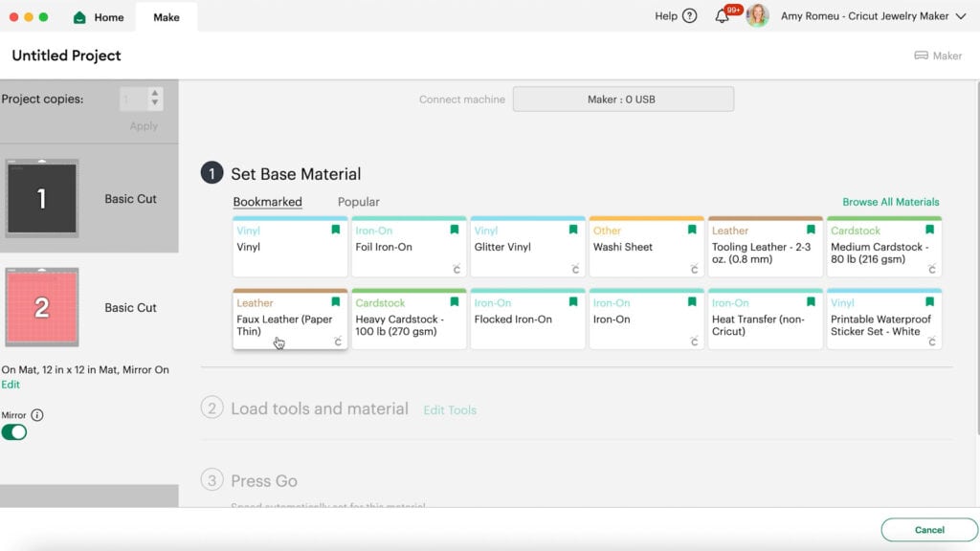Viewport: 980px width, 551px height.
Task: Remove bookmark on Tooling Leather card
Action: [x=811, y=230]
